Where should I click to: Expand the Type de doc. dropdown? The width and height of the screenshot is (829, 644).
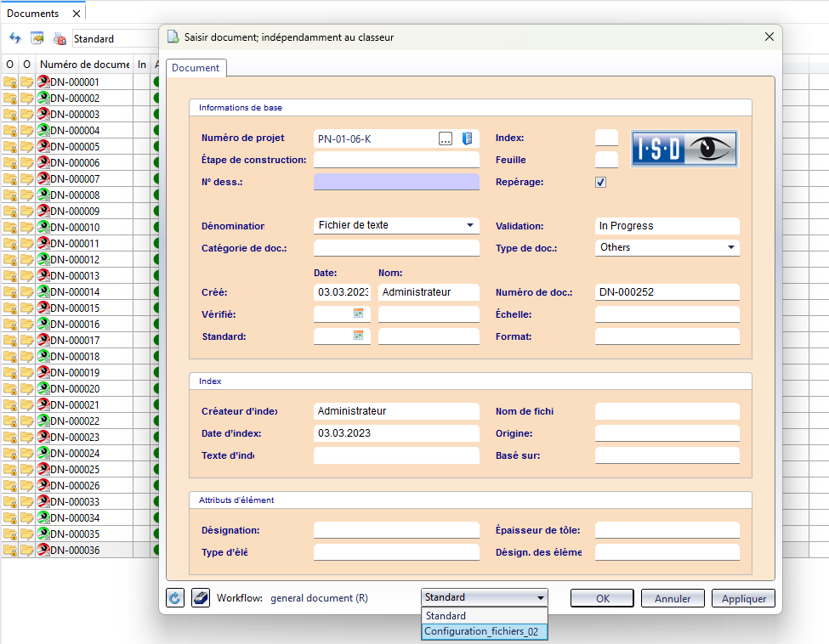point(730,247)
